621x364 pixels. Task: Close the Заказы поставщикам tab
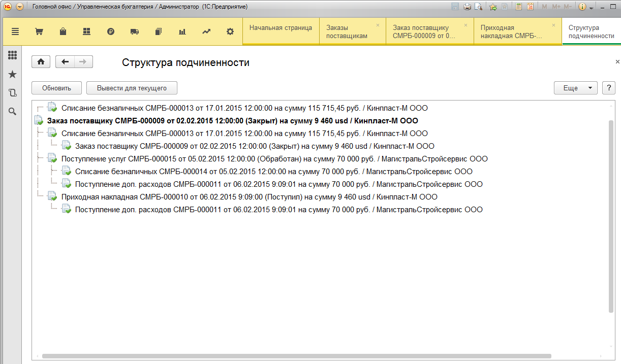pos(378,25)
